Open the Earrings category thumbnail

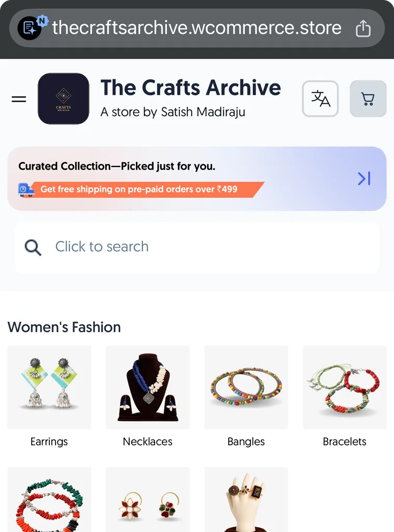tap(49, 387)
